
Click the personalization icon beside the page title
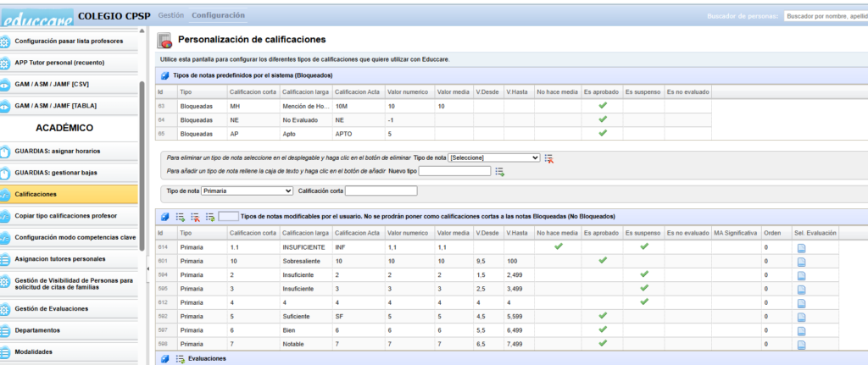click(x=165, y=41)
